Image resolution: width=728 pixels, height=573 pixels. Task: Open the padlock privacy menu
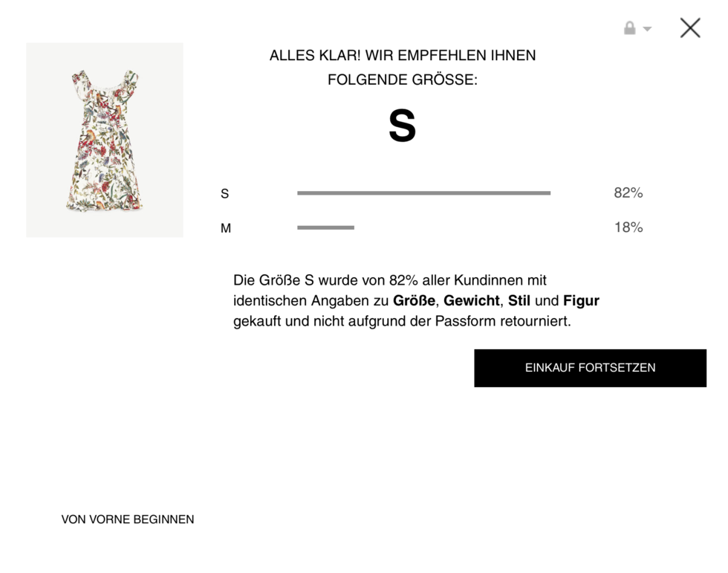[630, 27]
